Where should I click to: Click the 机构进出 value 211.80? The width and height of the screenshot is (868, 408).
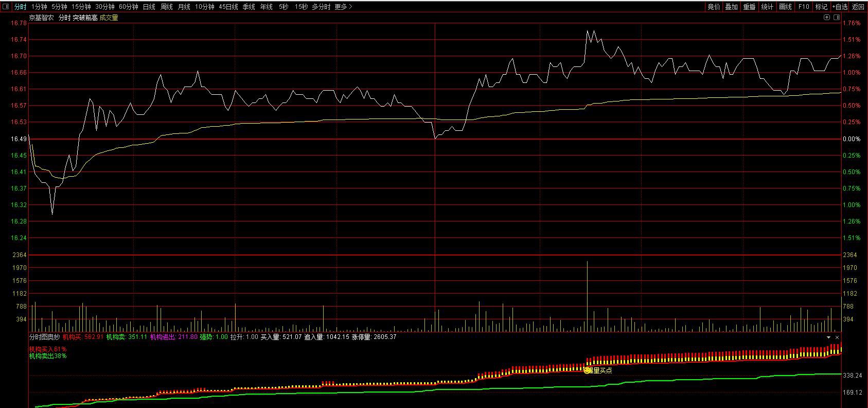[188, 337]
